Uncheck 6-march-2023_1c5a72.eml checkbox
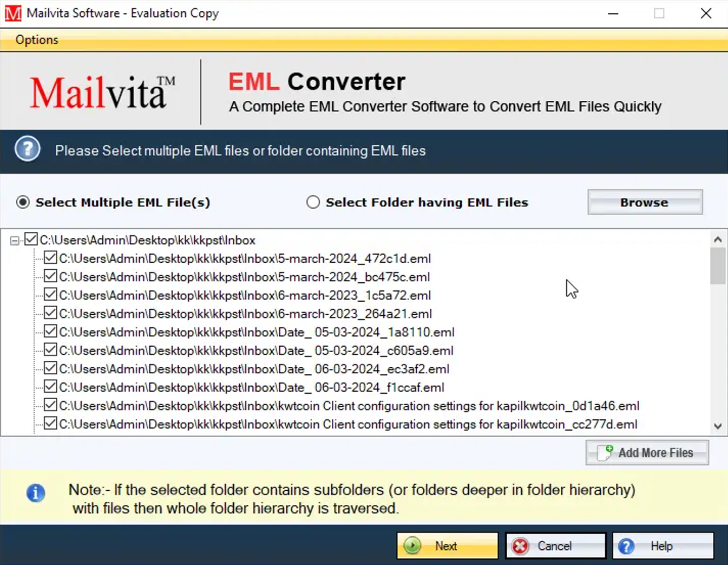 (50, 294)
